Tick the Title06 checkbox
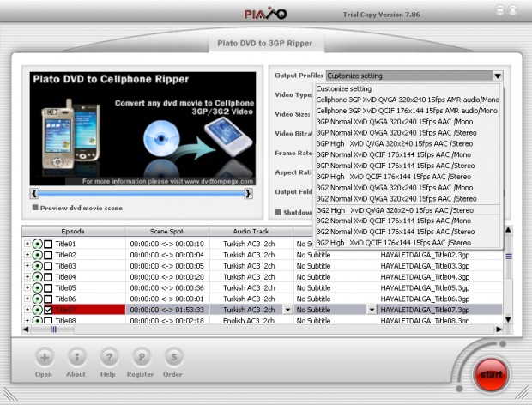The image size is (532, 405). pyautogui.click(x=48, y=299)
